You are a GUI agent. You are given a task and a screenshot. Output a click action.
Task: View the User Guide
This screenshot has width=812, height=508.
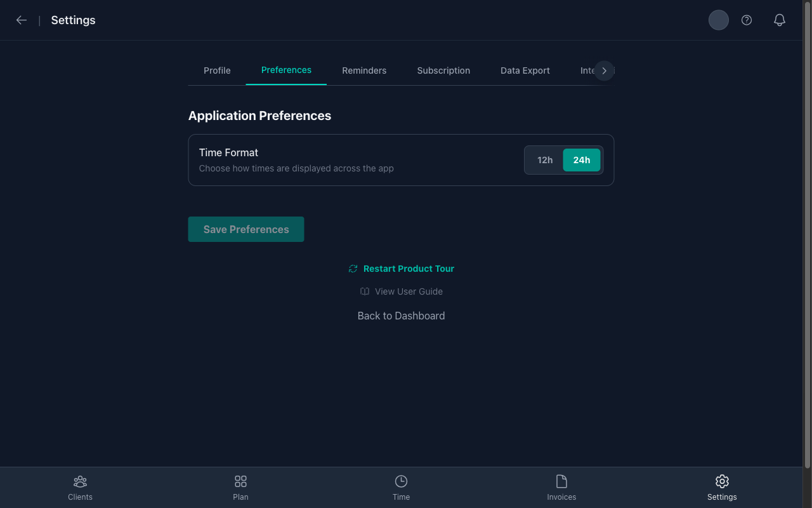click(x=401, y=291)
